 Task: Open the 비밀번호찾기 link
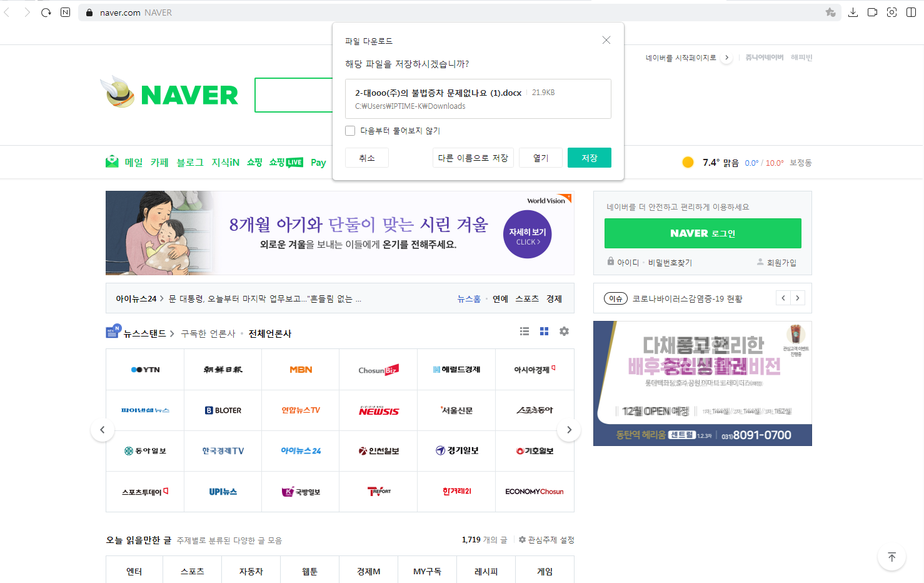670,263
